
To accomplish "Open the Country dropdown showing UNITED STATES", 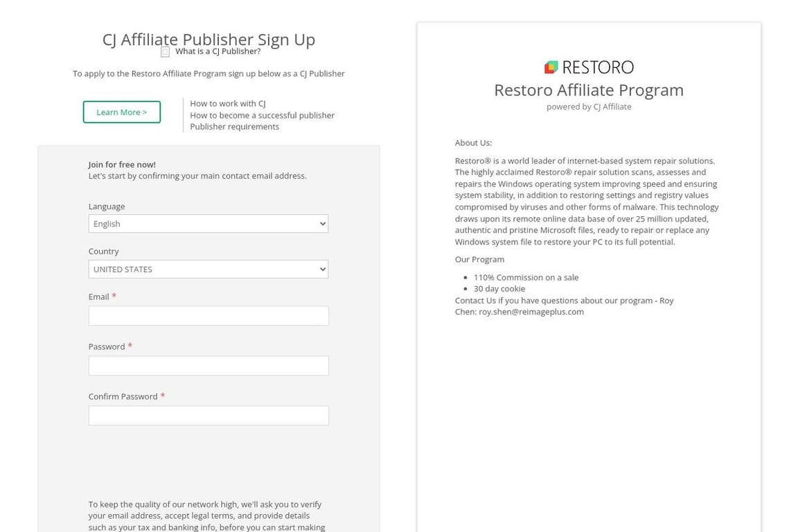I will pos(208,269).
